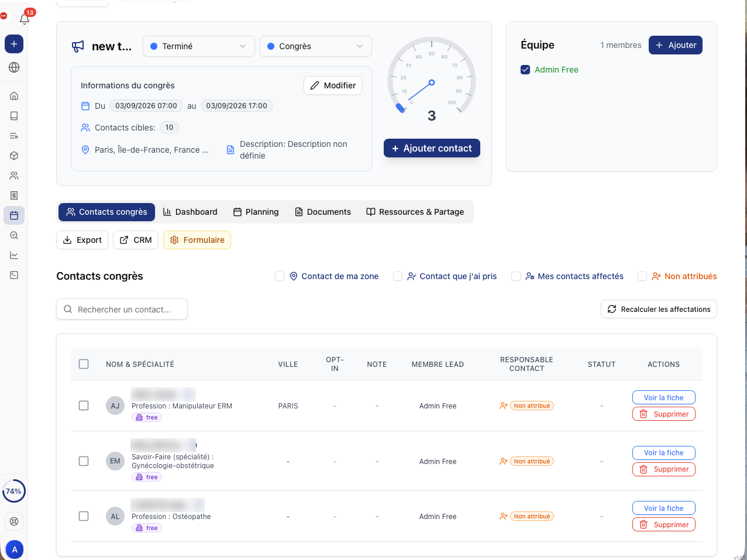Screen dimensions: 747x560
Task: Open the "Congrès" type dropdown
Action: (316, 46)
